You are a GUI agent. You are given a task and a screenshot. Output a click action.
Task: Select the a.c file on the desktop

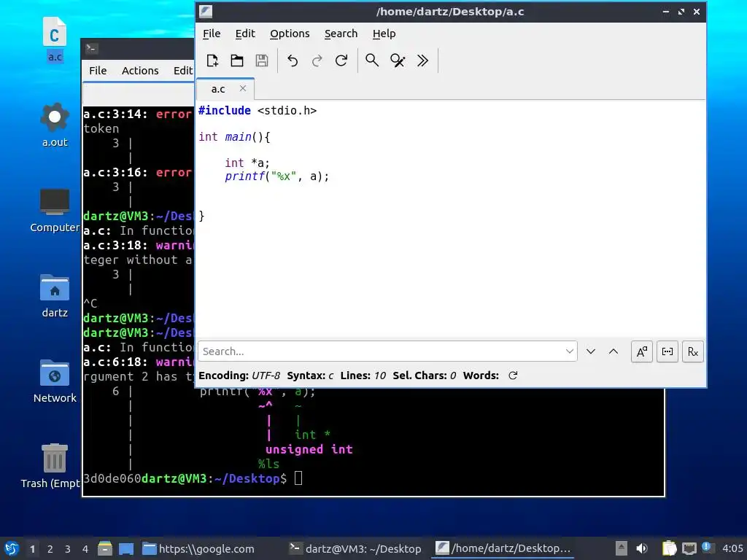pyautogui.click(x=55, y=39)
